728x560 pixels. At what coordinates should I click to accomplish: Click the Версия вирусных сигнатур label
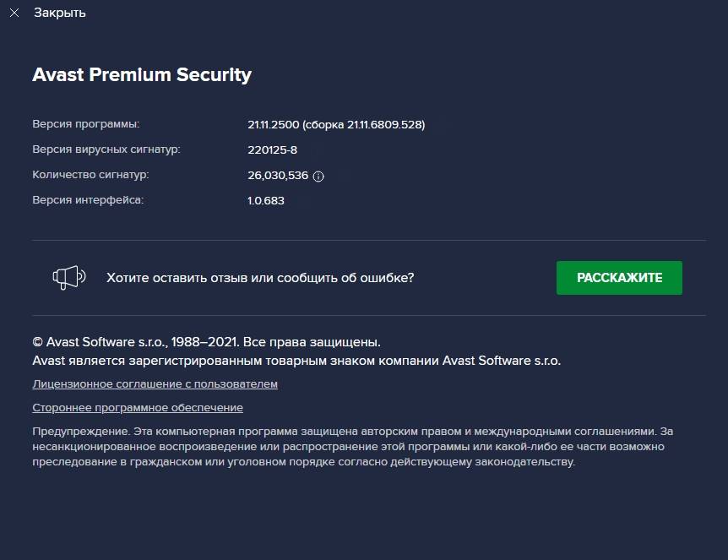click(x=106, y=150)
